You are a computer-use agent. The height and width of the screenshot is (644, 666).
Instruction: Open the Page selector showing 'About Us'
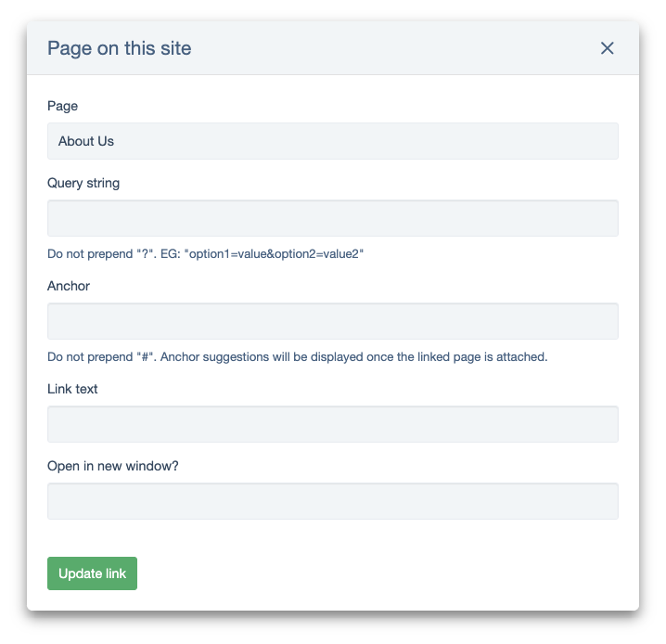(332, 141)
